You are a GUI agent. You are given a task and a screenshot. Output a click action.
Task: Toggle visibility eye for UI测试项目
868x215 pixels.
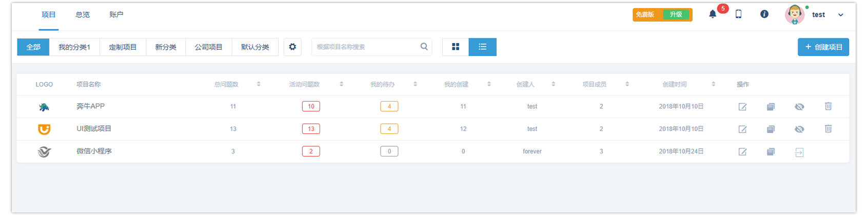coord(799,129)
